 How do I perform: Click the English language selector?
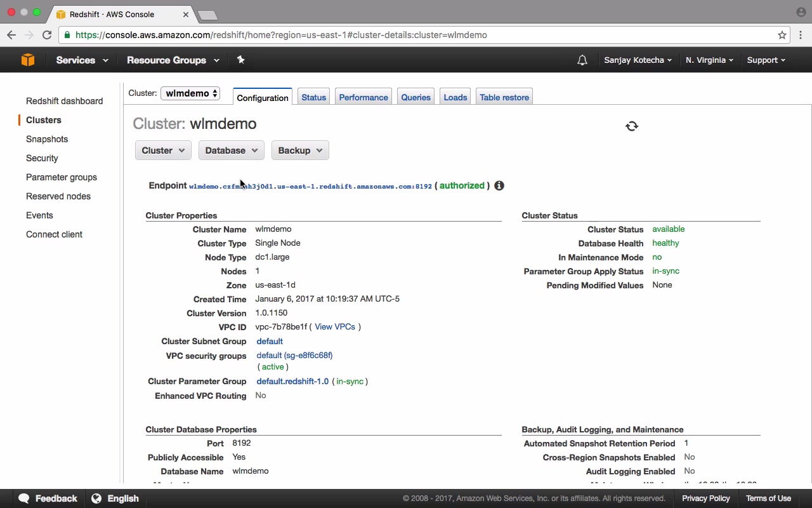pyautogui.click(x=115, y=498)
